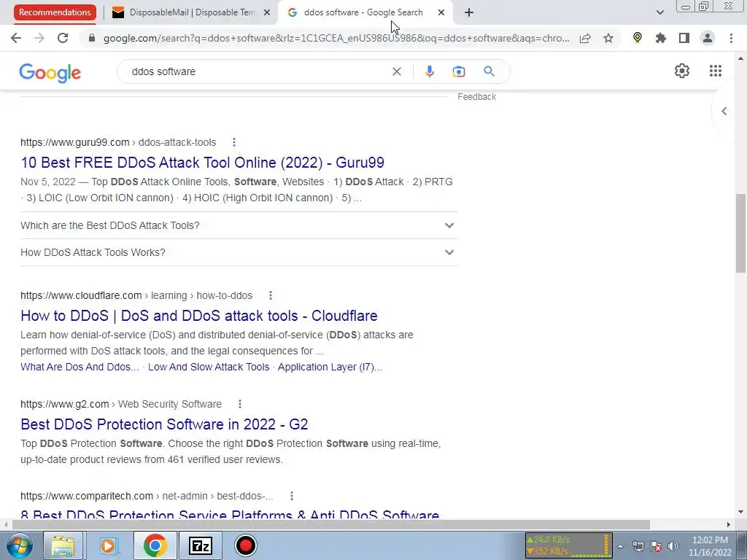Collapse side panel chevron on right

tap(724, 112)
